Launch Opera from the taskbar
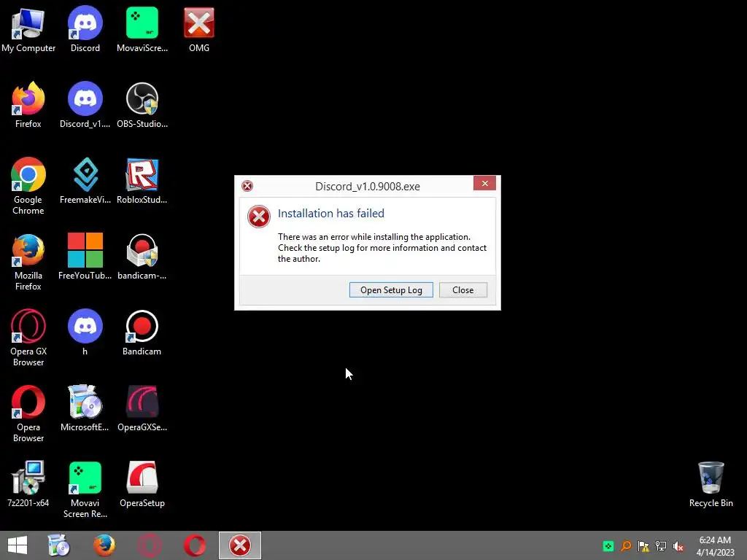Screen dimensions: 747x560 [x=195, y=545]
